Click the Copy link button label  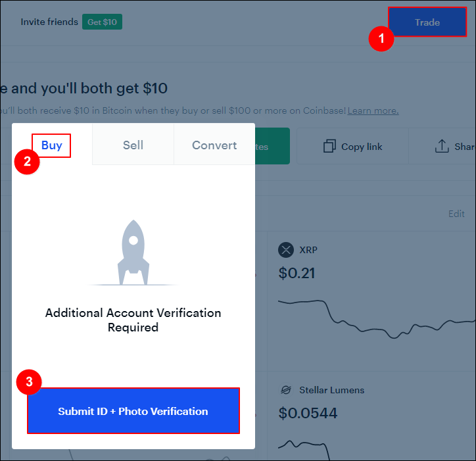click(362, 147)
